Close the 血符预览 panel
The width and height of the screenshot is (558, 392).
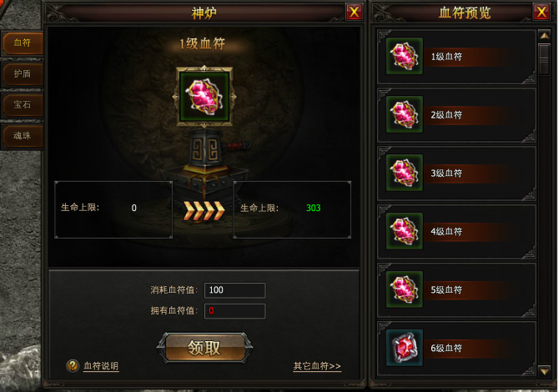point(541,13)
